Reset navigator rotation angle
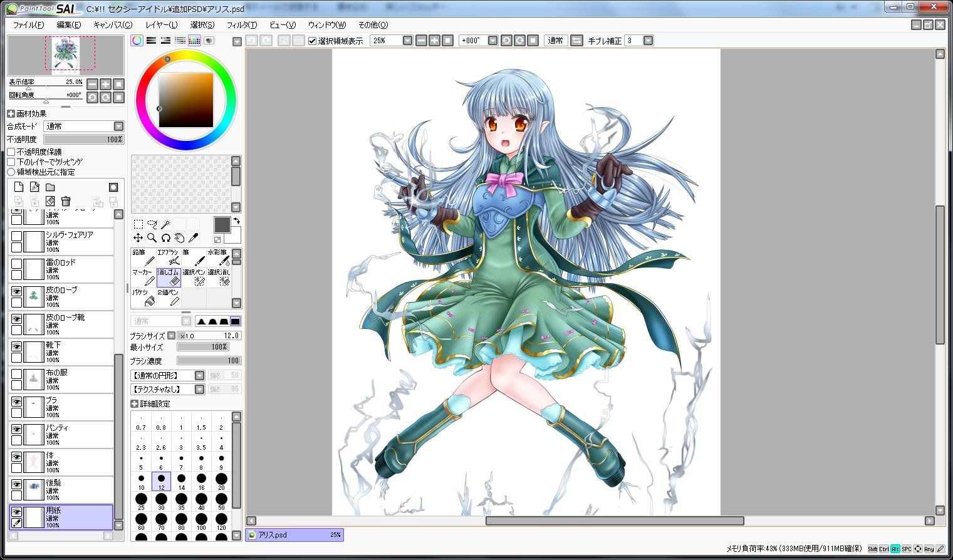Image resolution: width=953 pixels, height=560 pixels. tap(118, 98)
